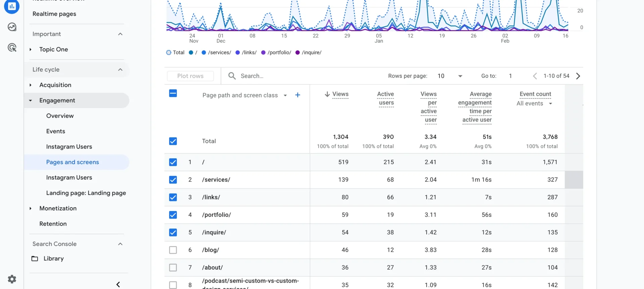Collapse the Engagement tree arrow

(31, 100)
